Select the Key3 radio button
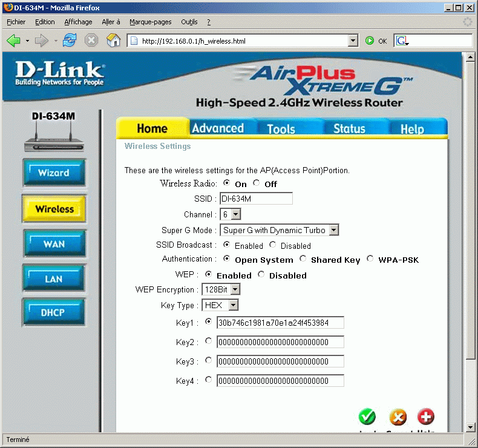The image size is (478, 448). click(208, 360)
